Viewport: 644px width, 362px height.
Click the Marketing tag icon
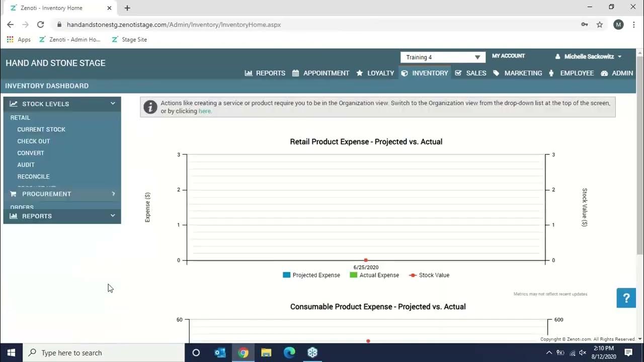pyautogui.click(x=497, y=73)
